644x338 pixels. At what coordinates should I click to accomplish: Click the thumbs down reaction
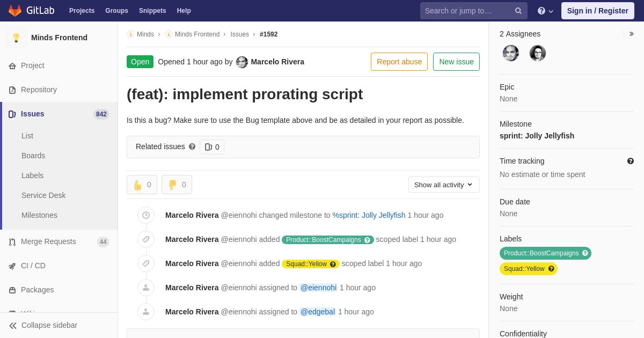click(x=177, y=185)
